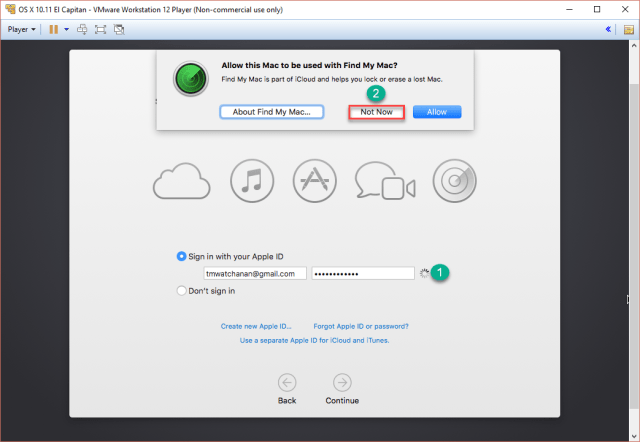Click the Continue arrow button

click(x=342, y=383)
